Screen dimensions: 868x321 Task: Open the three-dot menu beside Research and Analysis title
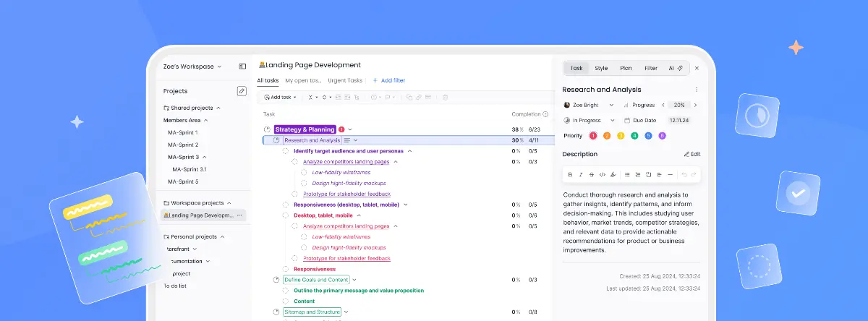[x=697, y=90]
